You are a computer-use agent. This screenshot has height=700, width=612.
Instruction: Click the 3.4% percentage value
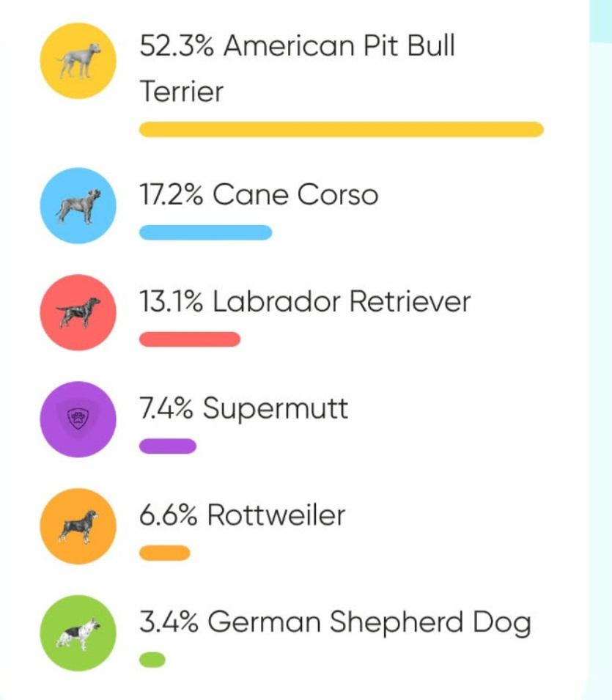click(x=169, y=623)
